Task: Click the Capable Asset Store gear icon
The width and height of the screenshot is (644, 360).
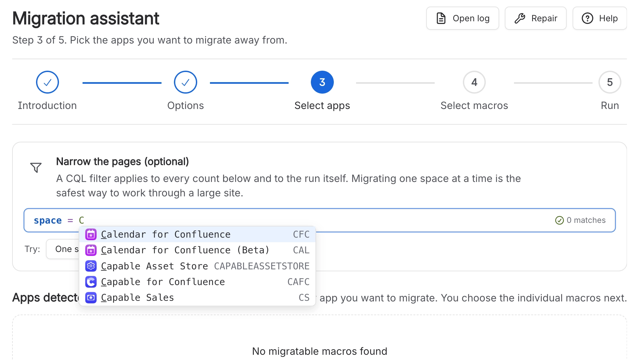Action: (91, 266)
